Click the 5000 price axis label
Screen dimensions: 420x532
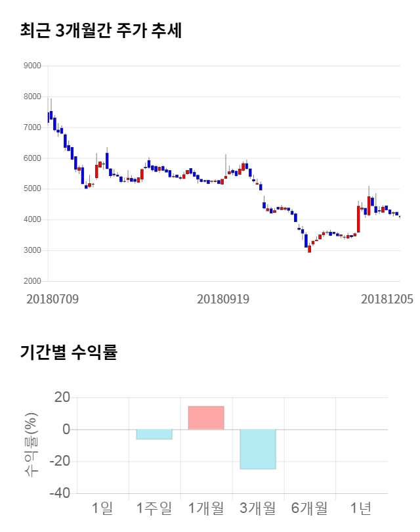tap(31, 189)
